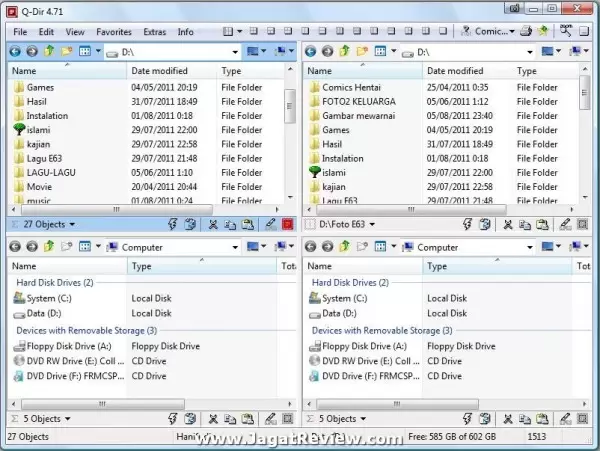The height and width of the screenshot is (451, 600).
Task: Expand the Computer address dropdown in bottom-right pane
Action: [532, 247]
